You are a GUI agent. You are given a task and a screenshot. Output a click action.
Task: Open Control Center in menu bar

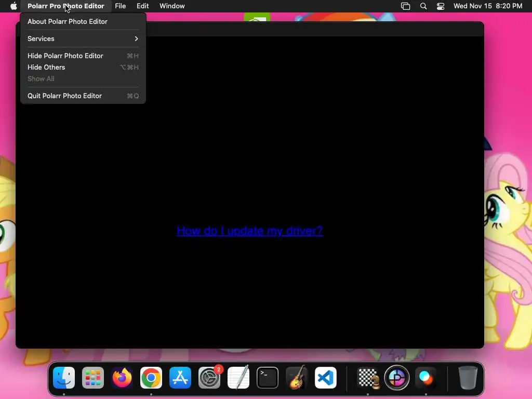441,6
